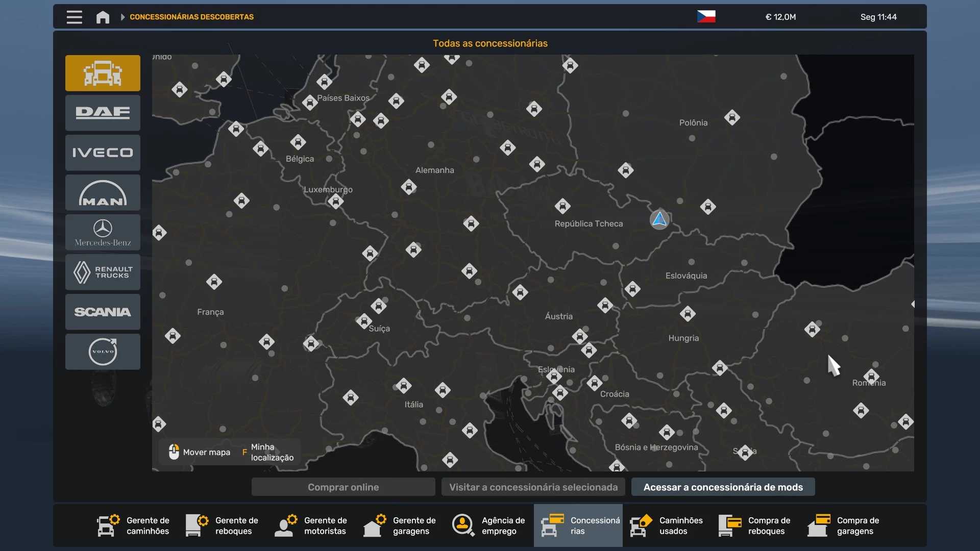Choose the MAN brand logo
Screen dimensions: 980x551
[103, 192]
